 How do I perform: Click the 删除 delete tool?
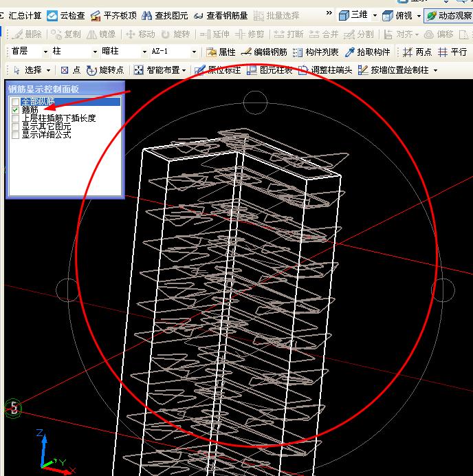[x=26, y=34]
